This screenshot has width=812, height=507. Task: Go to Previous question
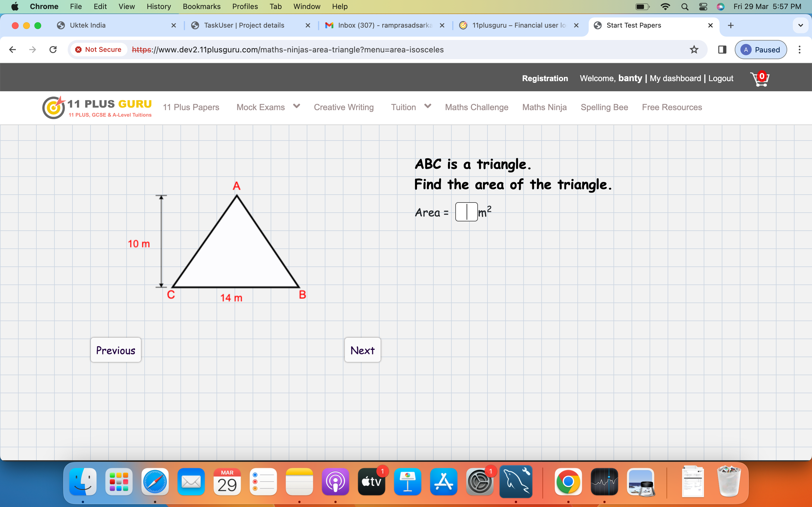pos(116,350)
